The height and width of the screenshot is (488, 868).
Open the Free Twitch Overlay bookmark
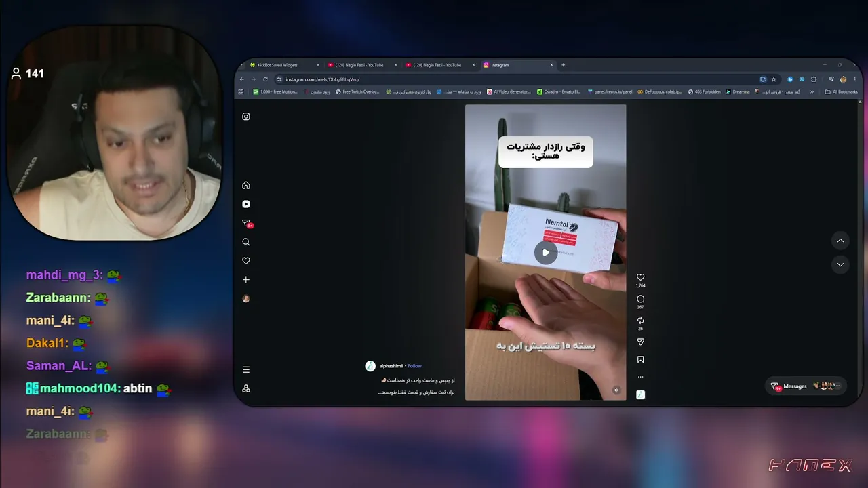(357, 91)
